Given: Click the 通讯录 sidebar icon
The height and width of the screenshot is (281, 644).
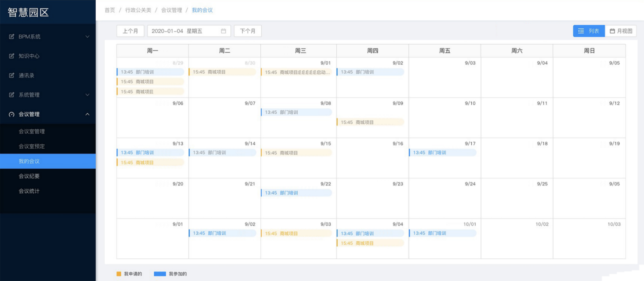Looking at the screenshot, I should (12, 75).
